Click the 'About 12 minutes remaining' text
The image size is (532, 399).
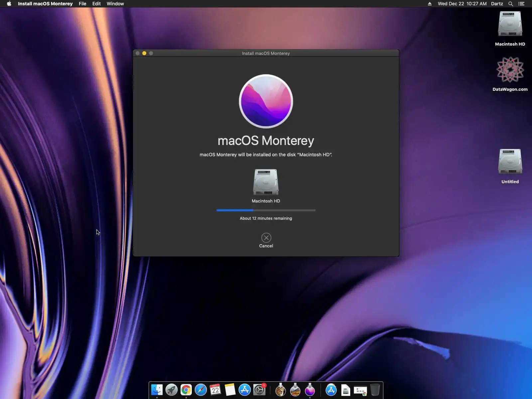[266, 218]
